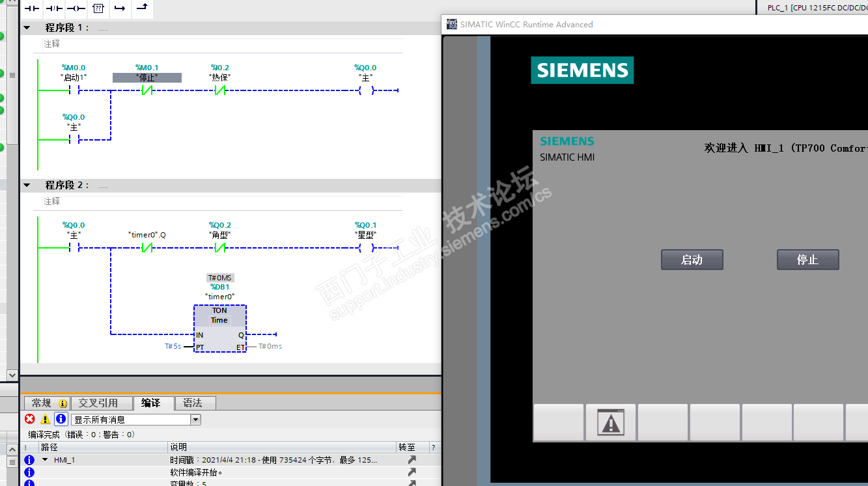Viewport: 868px width, 486px height.
Task: Collapse 程序段 2 network
Action: [27, 185]
